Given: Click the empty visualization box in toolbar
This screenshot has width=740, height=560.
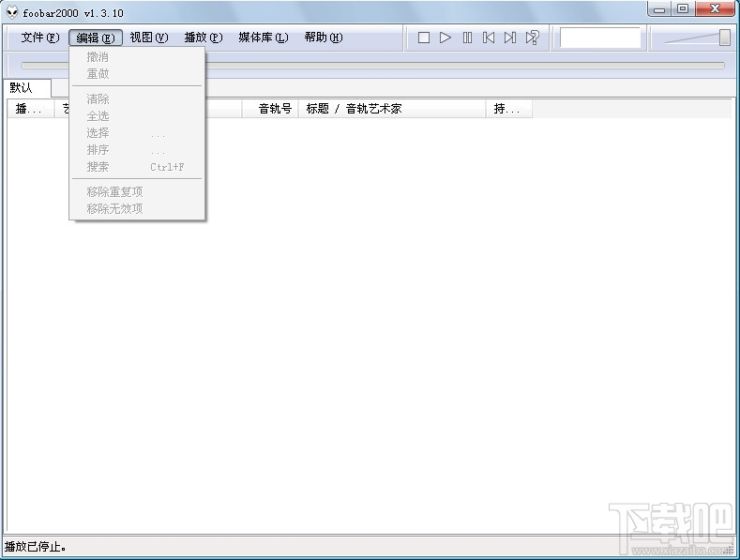Looking at the screenshot, I should (x=600, y=38).
